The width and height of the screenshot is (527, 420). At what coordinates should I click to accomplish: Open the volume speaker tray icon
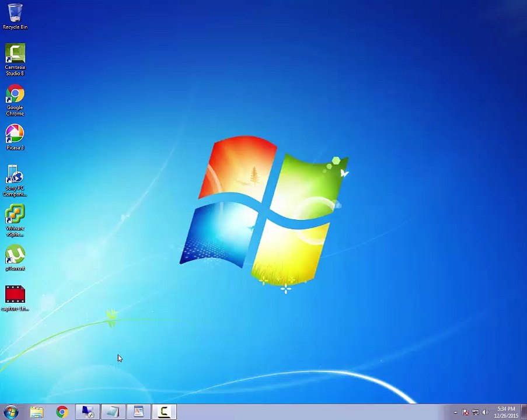486,412
